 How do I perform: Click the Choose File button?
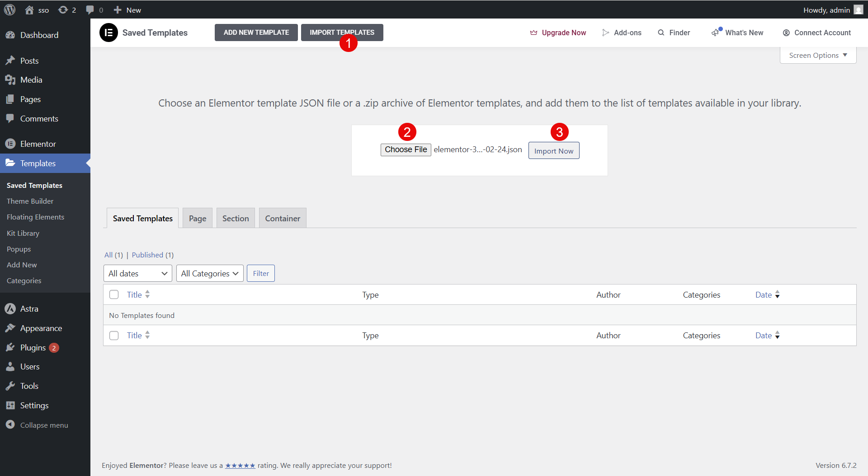[x=406, y=149]
